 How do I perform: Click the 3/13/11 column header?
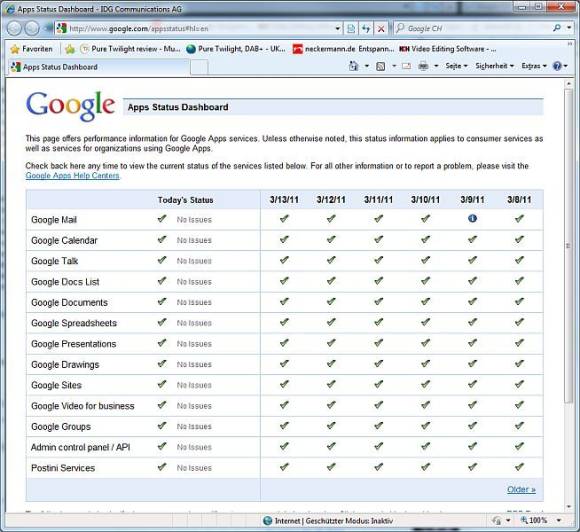click(x=284, y=199)
